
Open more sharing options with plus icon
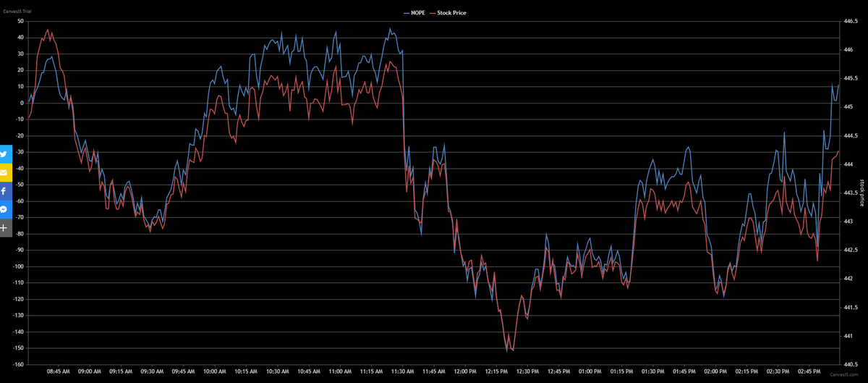pyautogui.click(x=6, y=227)
